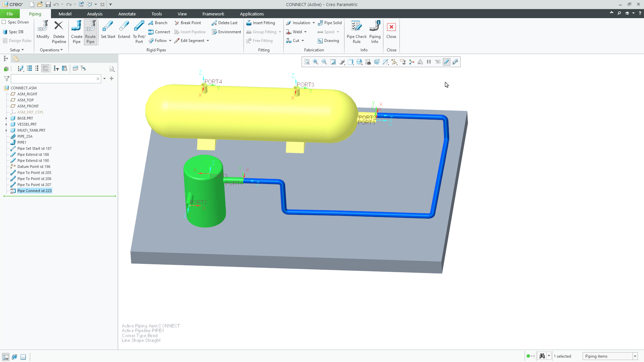Click the Expand All tree icon

(x=30, y=69)
